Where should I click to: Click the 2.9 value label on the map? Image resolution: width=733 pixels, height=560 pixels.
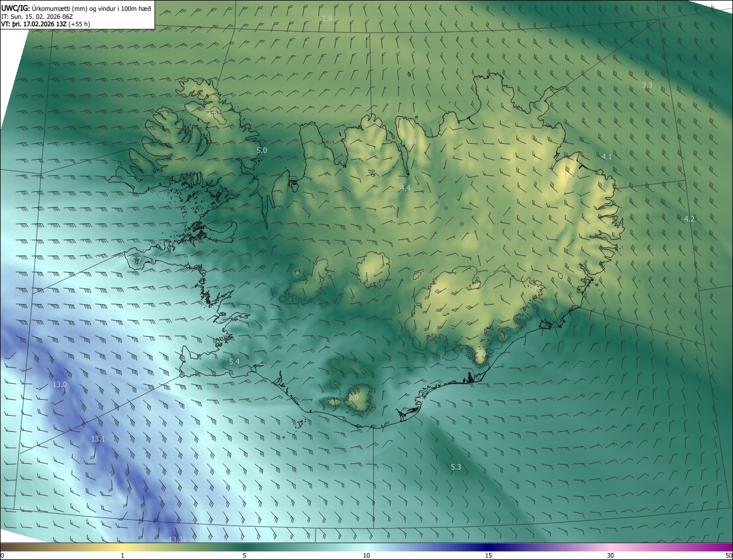coord(353,397)
